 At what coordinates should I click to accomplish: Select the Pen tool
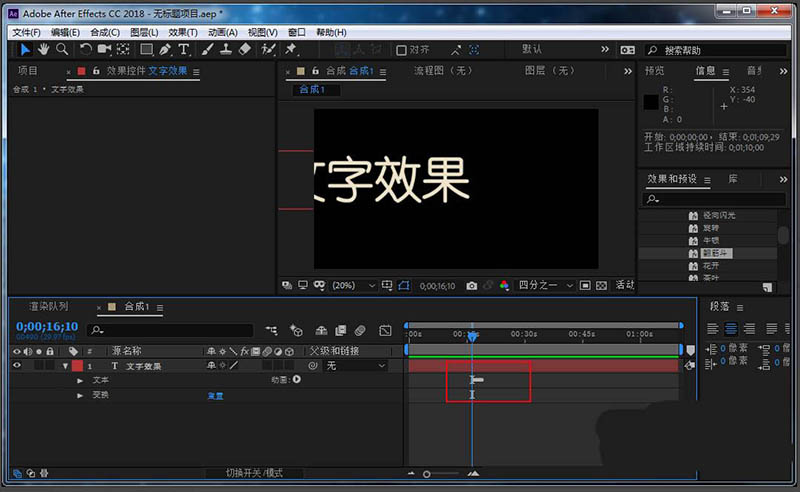[x=165, y=49]
